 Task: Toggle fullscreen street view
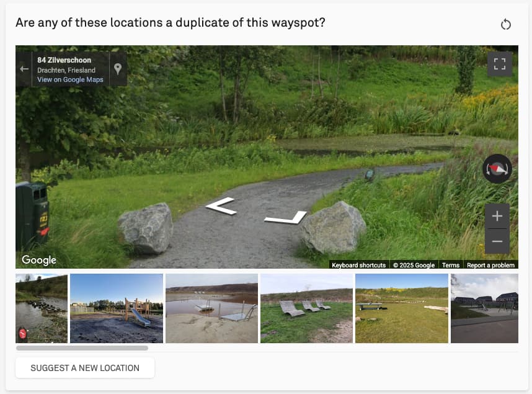(x=499, y=64)
